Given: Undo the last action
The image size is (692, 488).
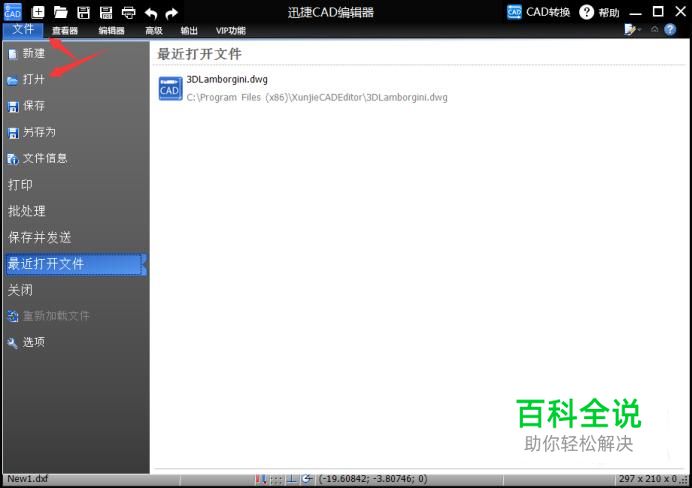Looking at the screenshot, I should point(151,13).
